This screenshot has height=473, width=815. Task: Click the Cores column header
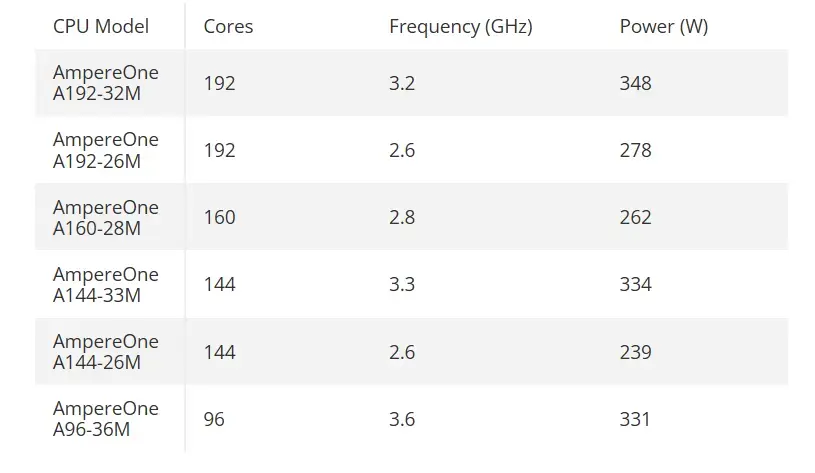click(x=228, y=26)
